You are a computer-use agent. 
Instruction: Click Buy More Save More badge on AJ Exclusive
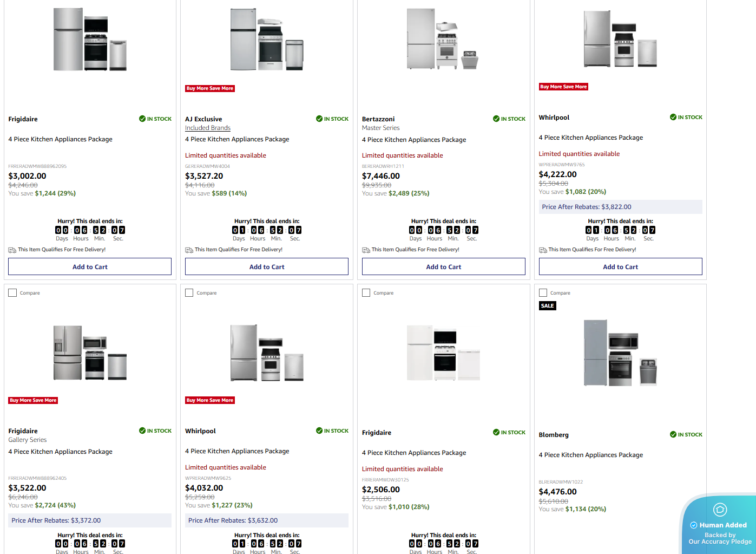point(210,88)
